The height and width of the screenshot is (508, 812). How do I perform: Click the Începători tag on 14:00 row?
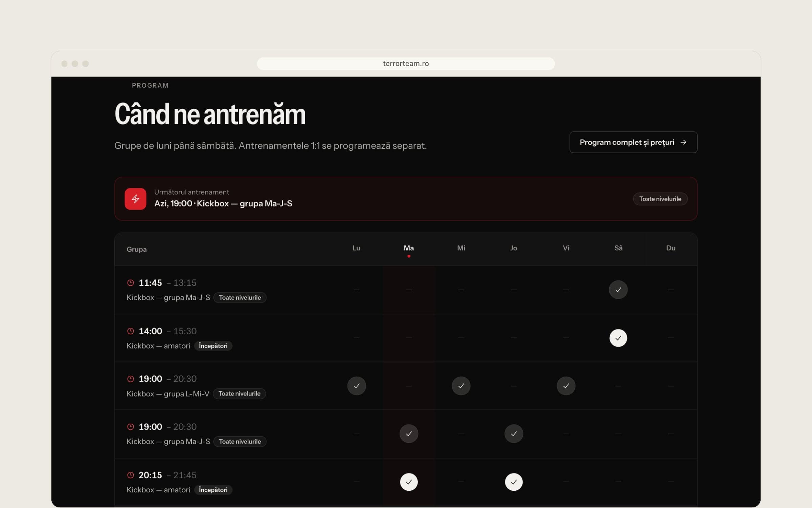click(213, 346)
